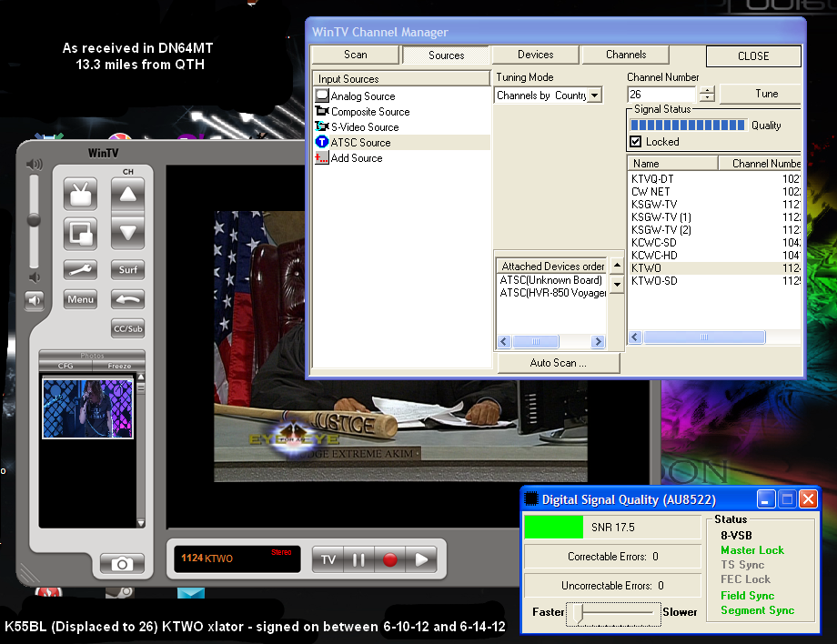Click the green SNR level bar
The width and height of the screenshot is (837, 644).
(553, 528)
